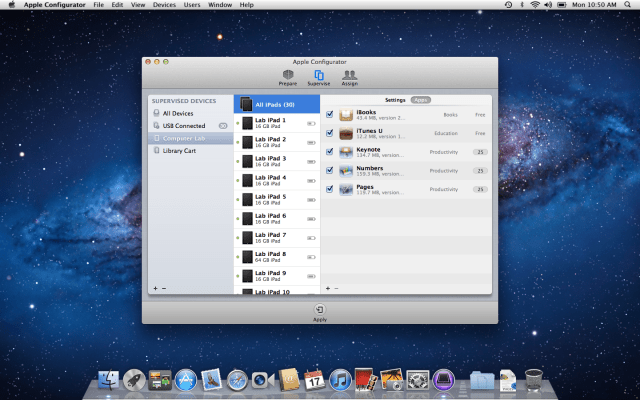This screenshot has width=640, height=400.
Task: Launch the App Store from Dock
Action: (x=184, y=379)
